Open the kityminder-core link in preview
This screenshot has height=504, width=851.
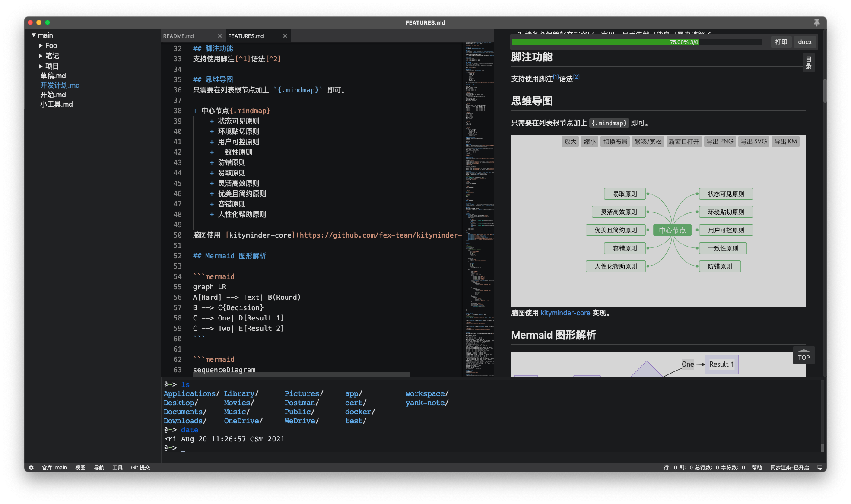(565, 313)
